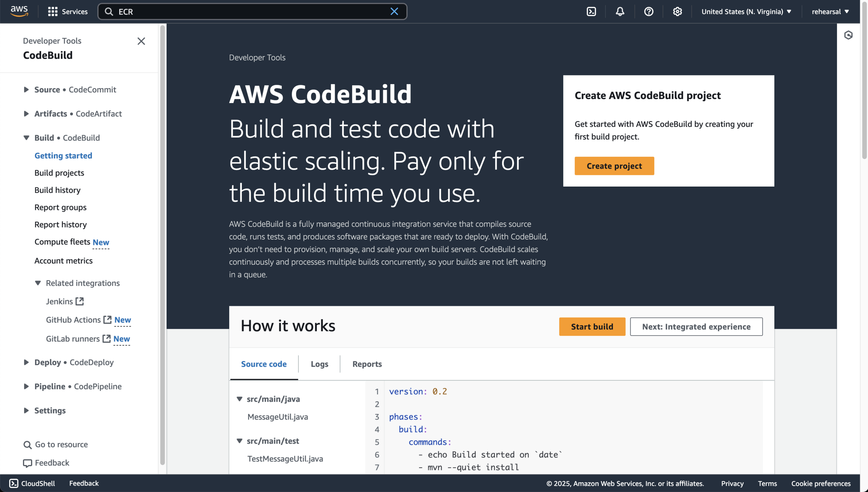Expand the Pipeline CodePipeline section
This screenshot has height=492, width=868.
(26, 386)
